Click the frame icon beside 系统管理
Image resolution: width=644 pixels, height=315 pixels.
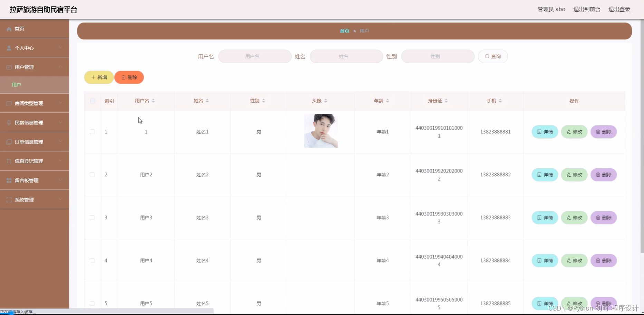(x=9, y=200)
